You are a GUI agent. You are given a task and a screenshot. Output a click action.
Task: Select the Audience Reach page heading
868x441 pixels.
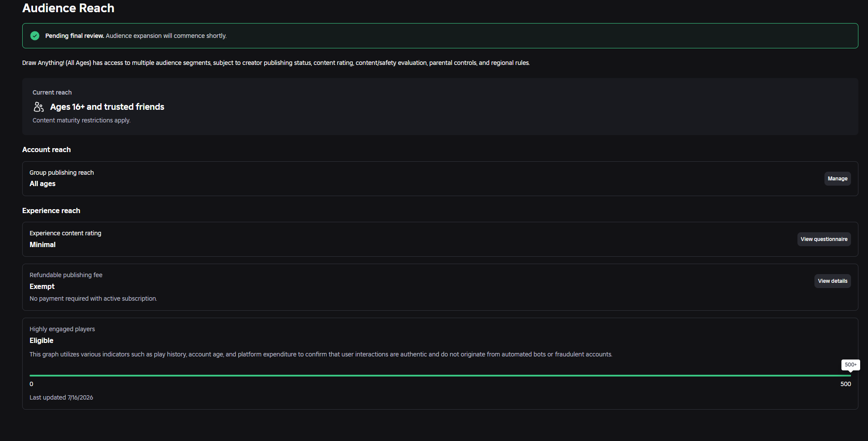68,8
